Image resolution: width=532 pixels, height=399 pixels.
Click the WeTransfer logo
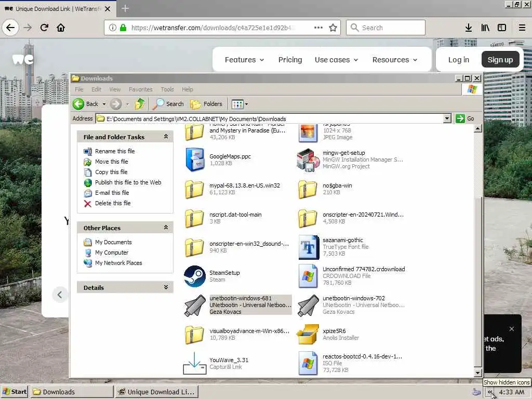(23, 59)
